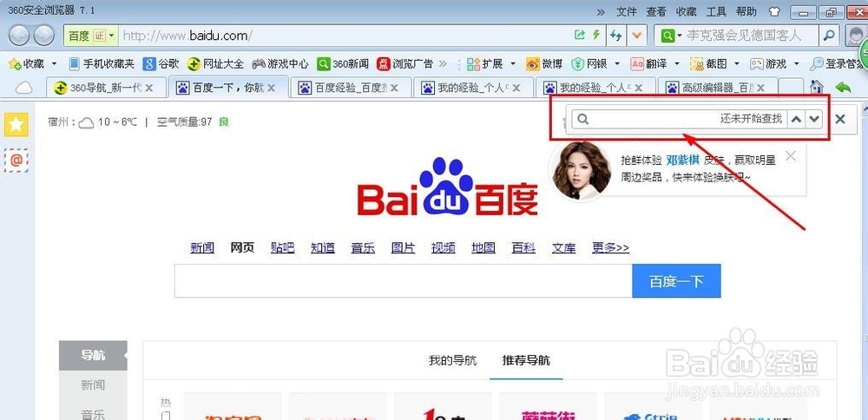Open the 收藏 menu in menu bar
This screenshot has width=868, height=420.
687,11
